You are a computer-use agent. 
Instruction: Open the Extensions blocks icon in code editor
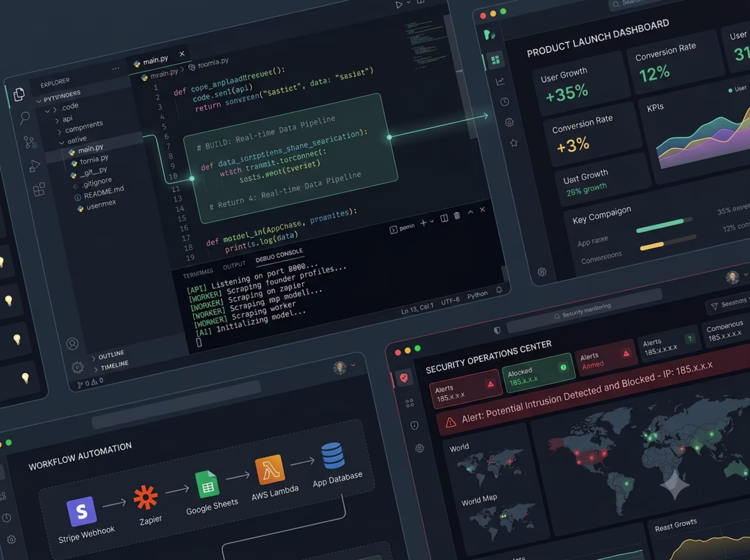click(39, 189)
